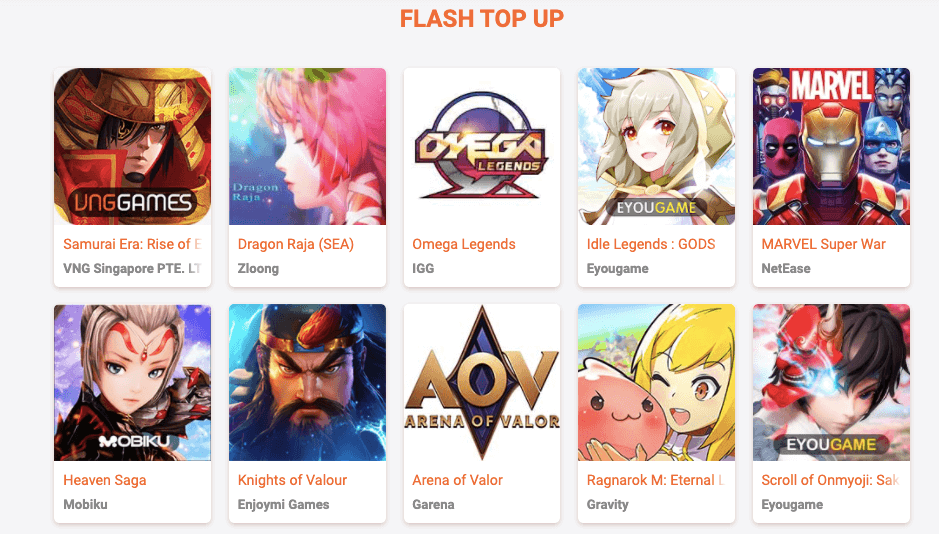The height and width of the screenshot is (534, 939).
Task: Click the FLASH TOP UP heading
Action: point(482,19)
